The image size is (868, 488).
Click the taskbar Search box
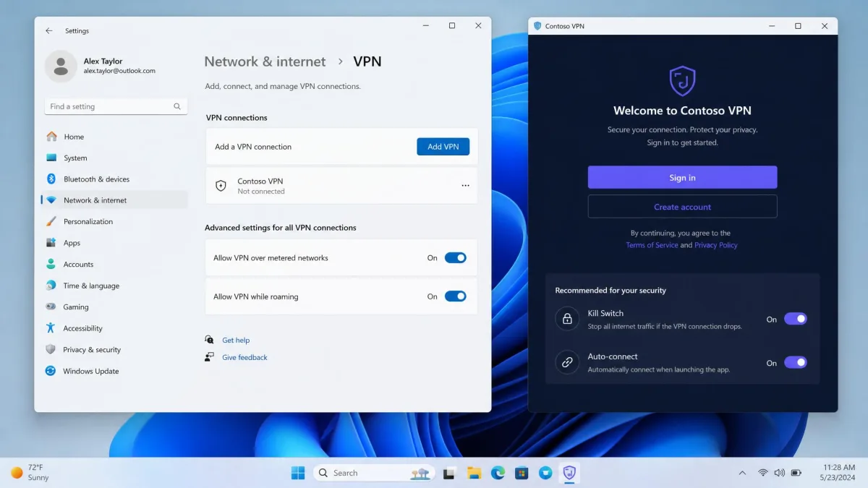374,473
